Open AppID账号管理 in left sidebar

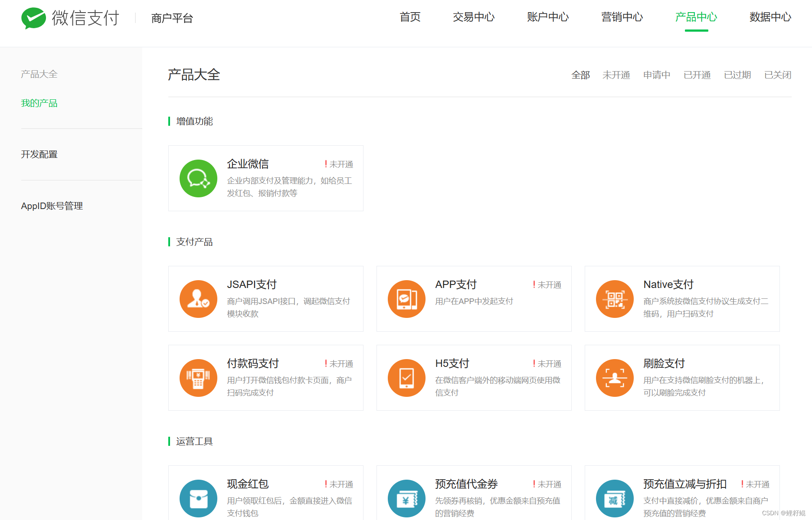click(x=52, y=206)
